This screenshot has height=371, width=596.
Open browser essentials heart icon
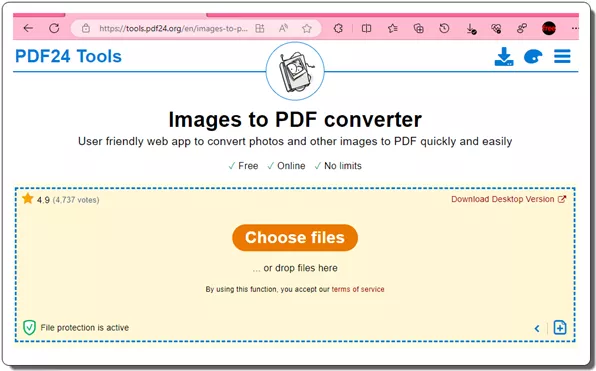[x=496, y=29]
